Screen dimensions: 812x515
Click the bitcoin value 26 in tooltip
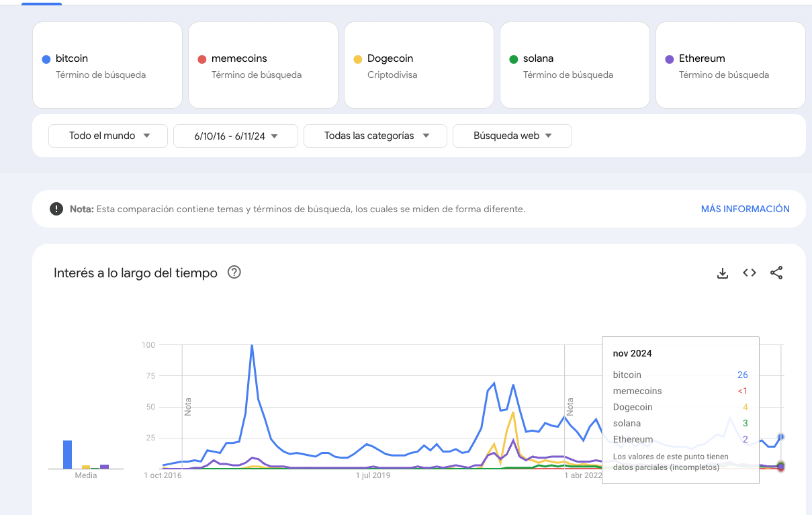pyautogui.click(x=742, y=375)
